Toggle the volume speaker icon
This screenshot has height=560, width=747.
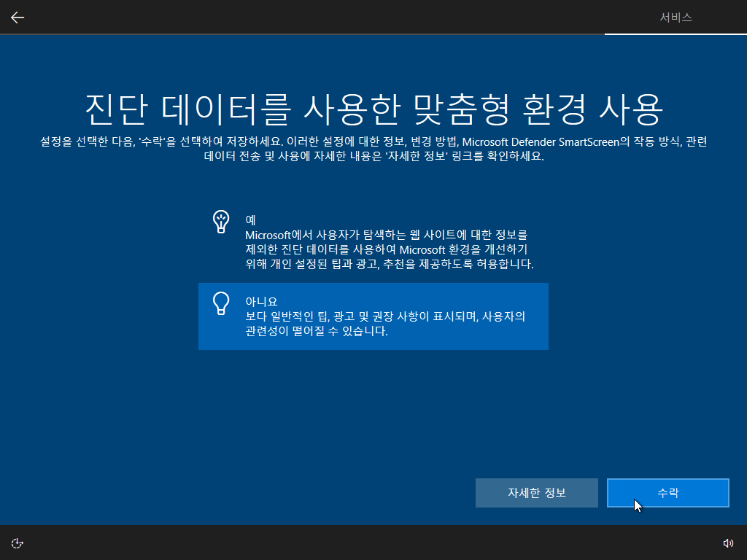[x=728, y=543]
